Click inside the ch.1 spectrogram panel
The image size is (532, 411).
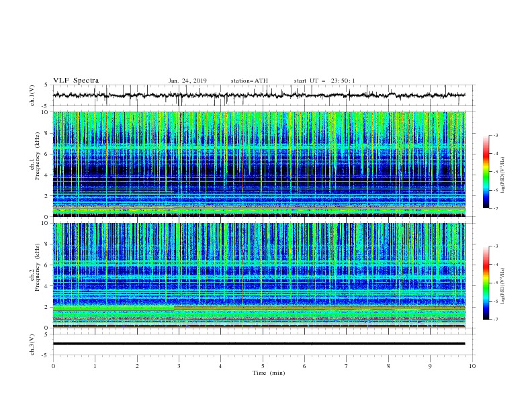[x=259, y=164]
